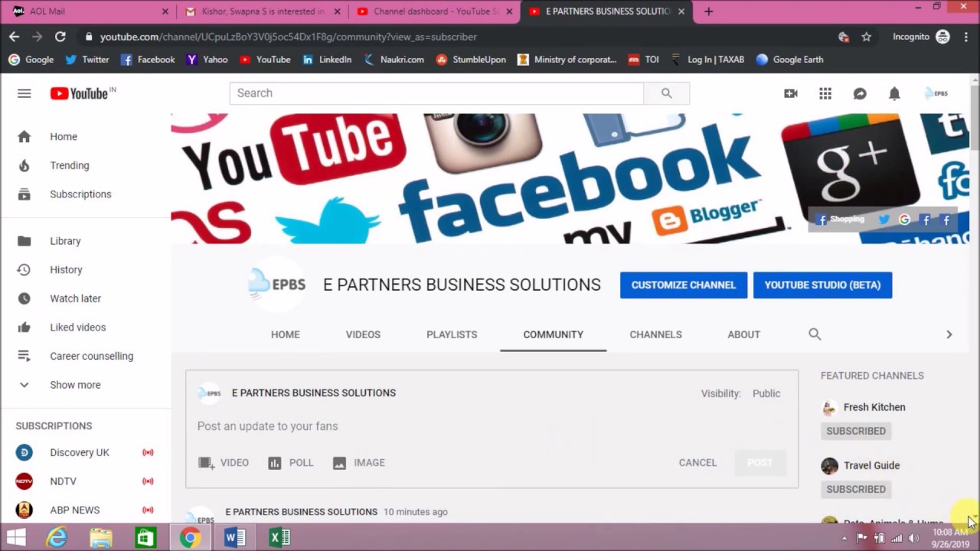Open the LinkedIn bookmark
Image resolution: width=980 pixels, height=551 pixels.
tap(327, 60)
